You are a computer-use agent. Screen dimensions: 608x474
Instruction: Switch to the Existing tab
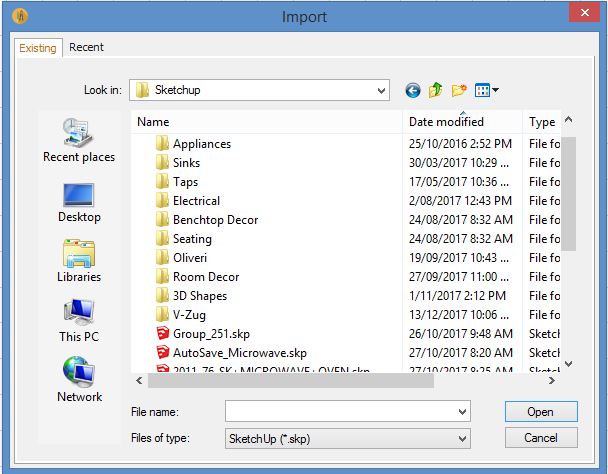(x=38, y=48)
